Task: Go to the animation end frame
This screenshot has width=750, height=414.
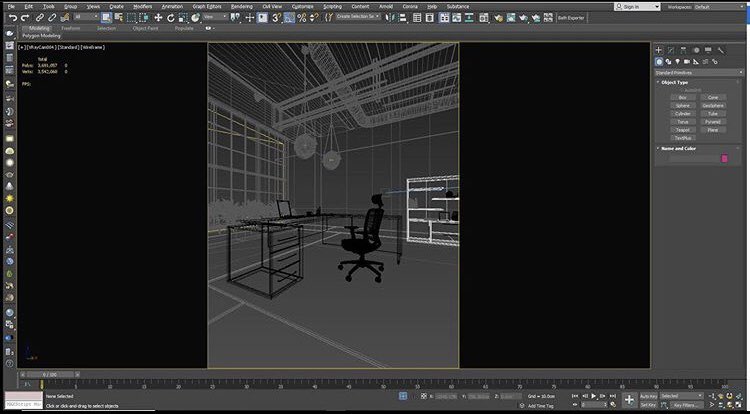Action: tap(613, 396)
